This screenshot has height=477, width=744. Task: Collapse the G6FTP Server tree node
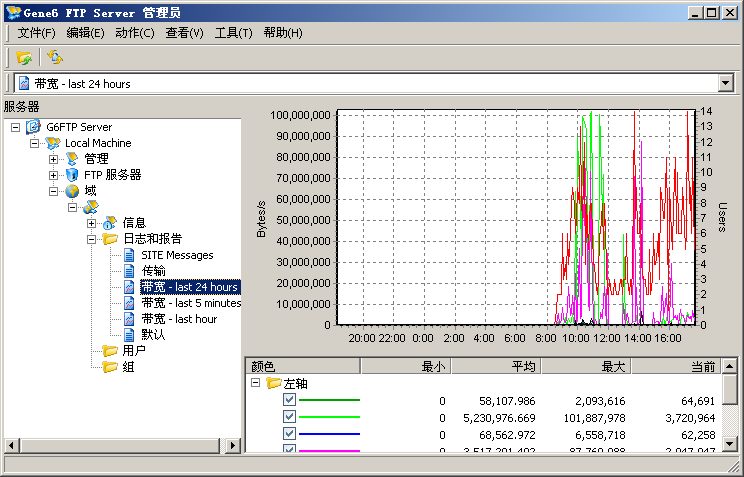click(x=16, y=127)
